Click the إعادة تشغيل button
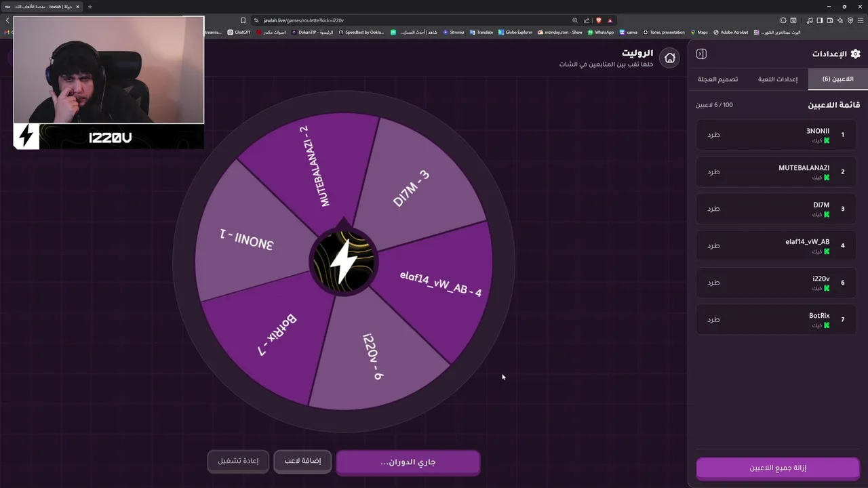The image size is (868, 488). [x=238, y=461]
